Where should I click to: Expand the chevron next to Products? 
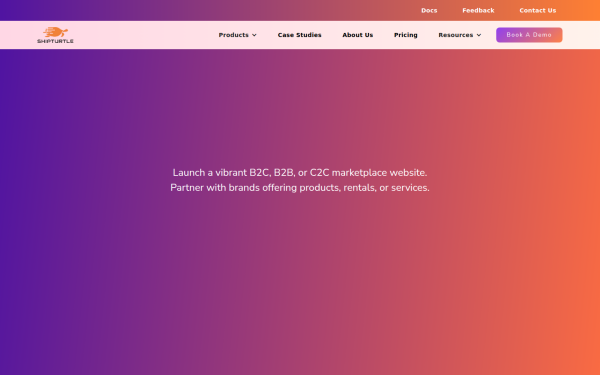(x=254, y=35)
